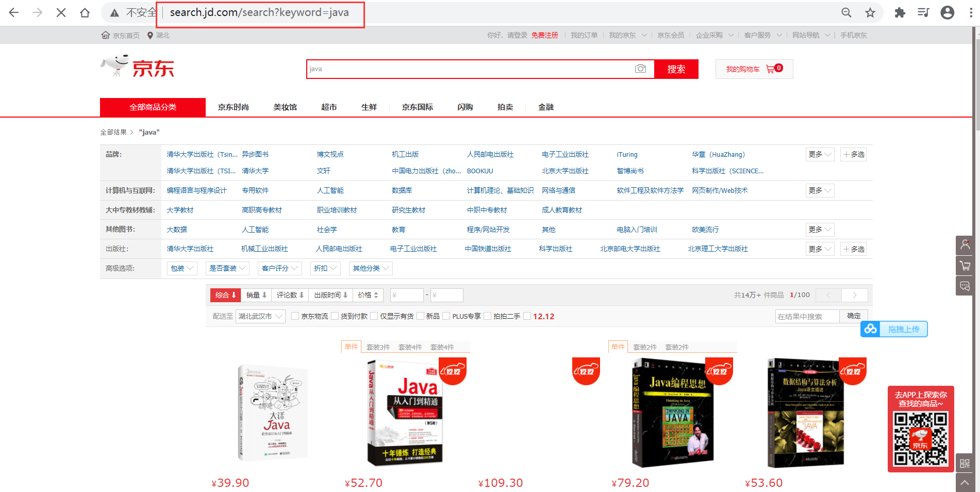Open the camera image search icon
The width and height of the screenshot is (980, 492).
click(x=640, y=69)
